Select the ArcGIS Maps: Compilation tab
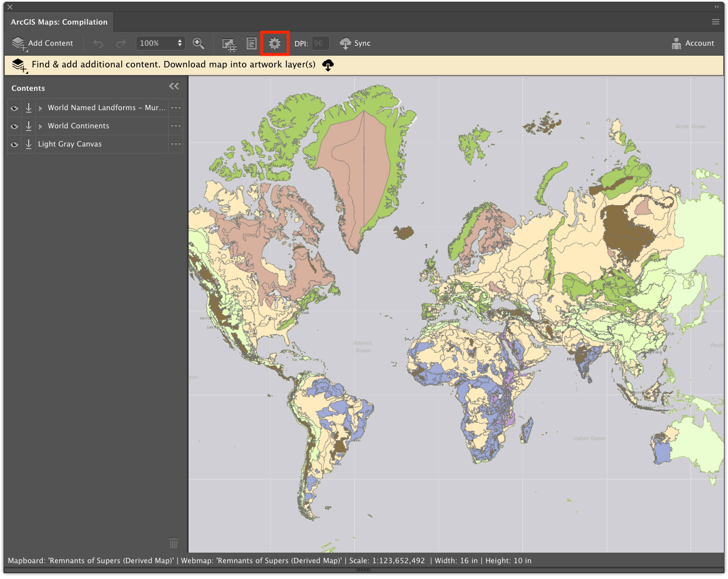Viewport: 728px width, 579px height. tap(59, 22)
